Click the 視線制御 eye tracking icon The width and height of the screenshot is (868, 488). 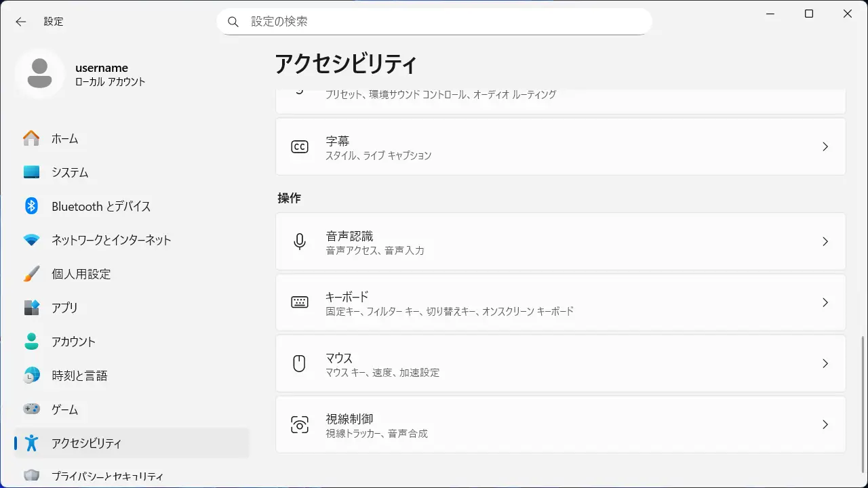click(300, 425)
